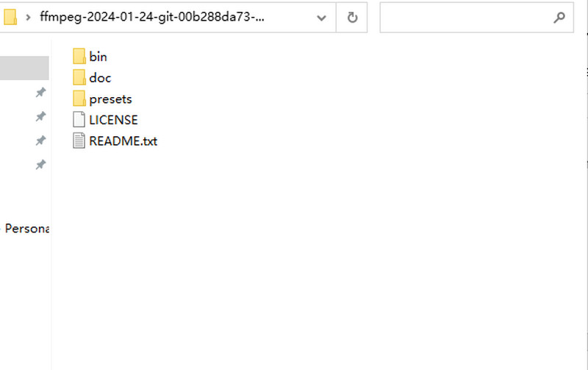Screen dimensions: 588x370
Task: Focus the search input box
Action: pyautogui.click(x=463, y=18)
